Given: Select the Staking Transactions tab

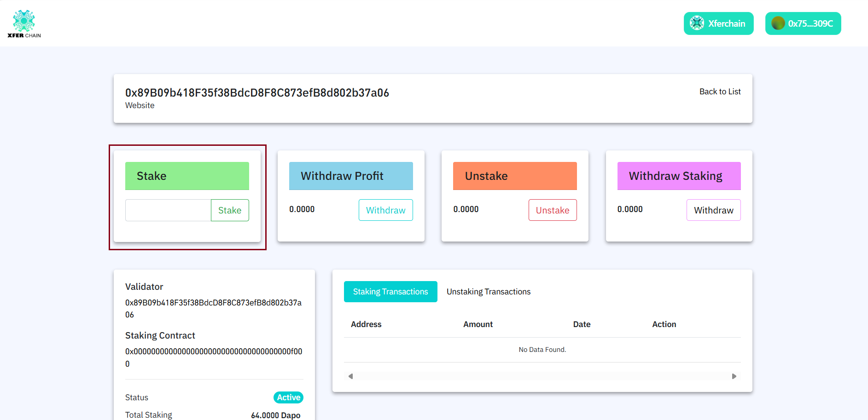Looking at the screenshot, I should [390, 291].
